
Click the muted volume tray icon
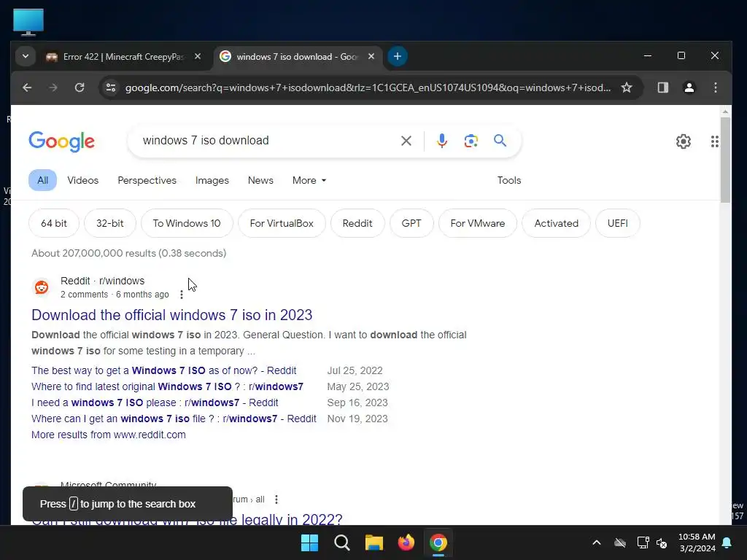pos(662,542)
